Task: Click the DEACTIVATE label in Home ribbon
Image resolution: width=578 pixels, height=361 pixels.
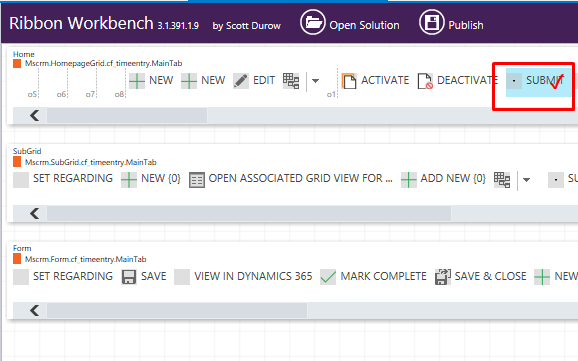Action: (x=467, y=80)
